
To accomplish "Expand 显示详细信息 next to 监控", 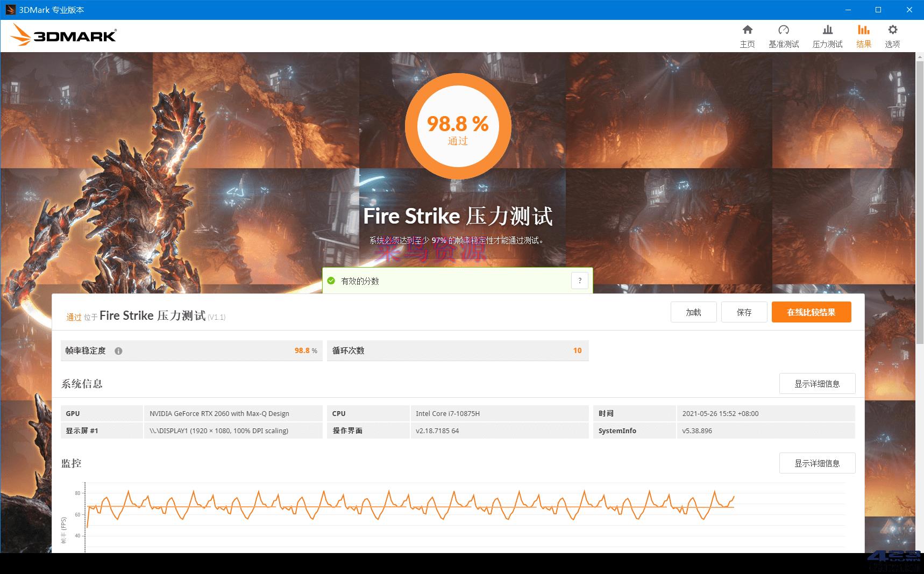I will (817, 463).
